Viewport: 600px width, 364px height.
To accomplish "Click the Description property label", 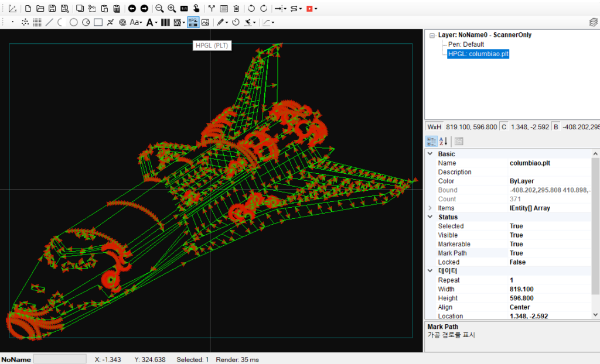I will (x=455, y=172).
